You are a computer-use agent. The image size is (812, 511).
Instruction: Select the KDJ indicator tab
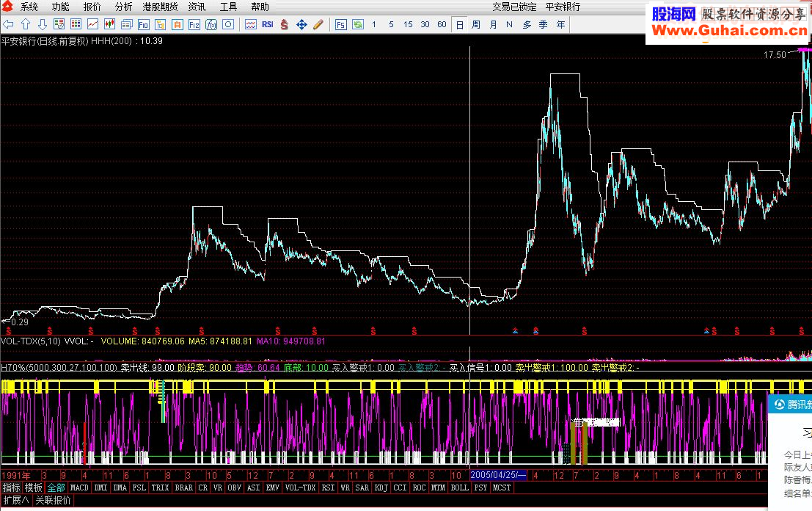tap(381, 488)
